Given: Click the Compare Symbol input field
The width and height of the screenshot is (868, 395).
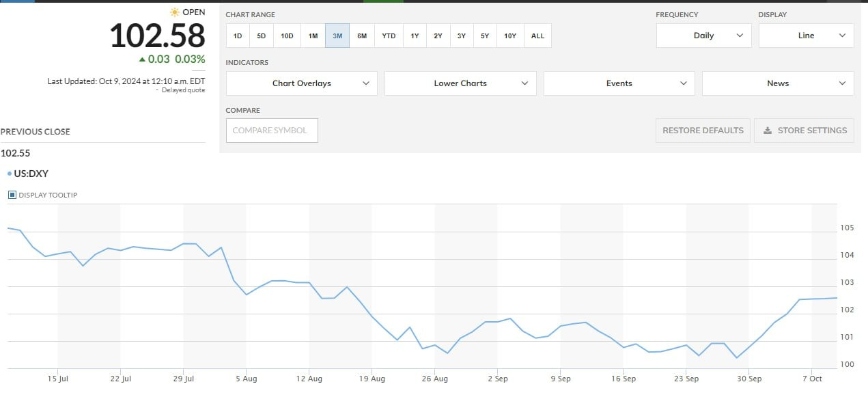Looking at the screenshot, I should tap(272, 131).
